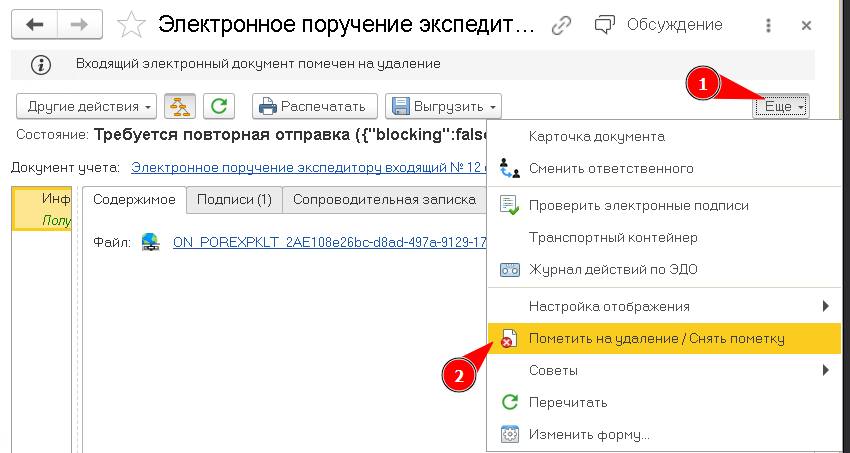Screen dimensions: 850x453
Task: Copy link via the chain icon
Action: [561, 26]
